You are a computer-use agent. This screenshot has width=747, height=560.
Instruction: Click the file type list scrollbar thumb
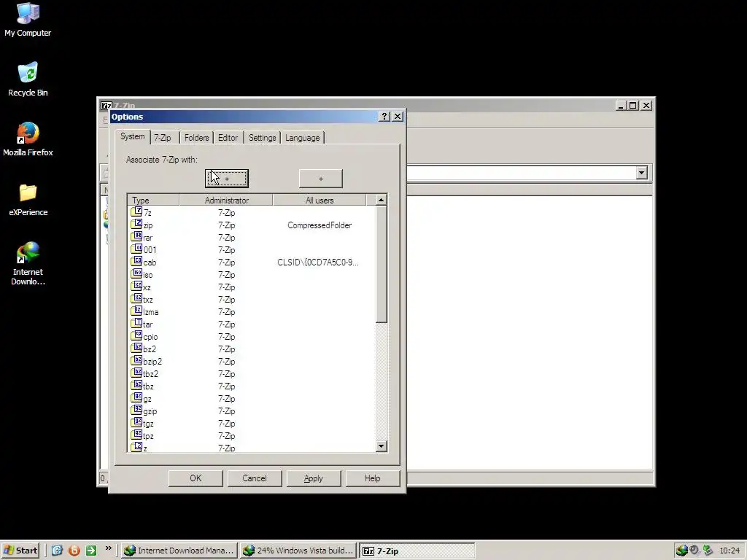click(x=381, y=264)
